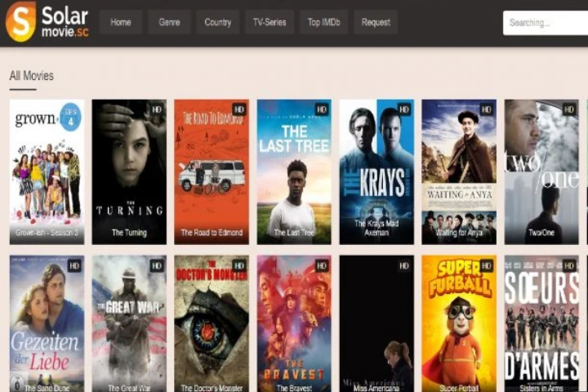Open the Super Furball poster
Image resolution: width=588 pixels, height=392 pixels.
click(459, 323)
